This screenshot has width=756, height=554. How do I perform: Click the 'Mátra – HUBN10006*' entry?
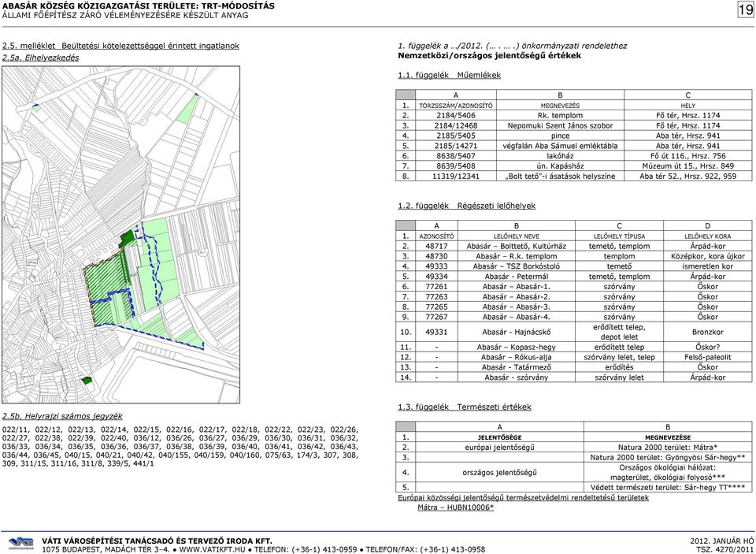pos(456,508)
